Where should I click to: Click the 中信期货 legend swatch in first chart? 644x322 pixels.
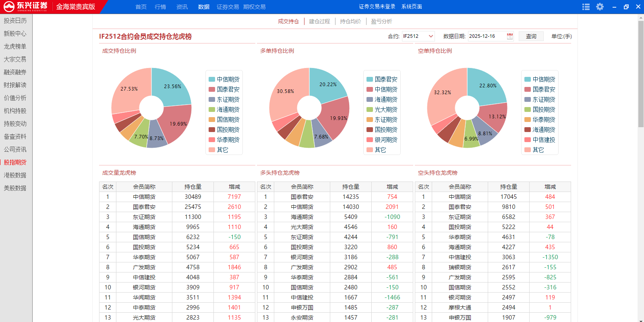pos(212,79)
